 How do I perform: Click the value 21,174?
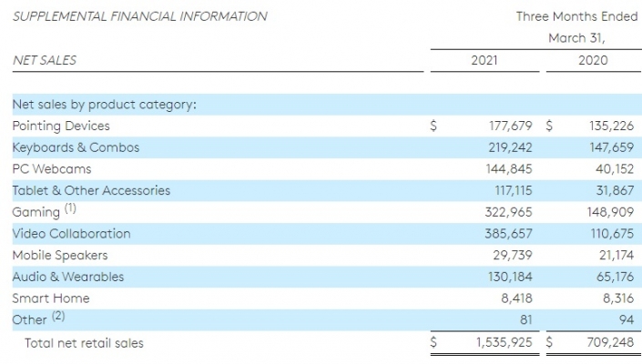[x=617, y=255]
